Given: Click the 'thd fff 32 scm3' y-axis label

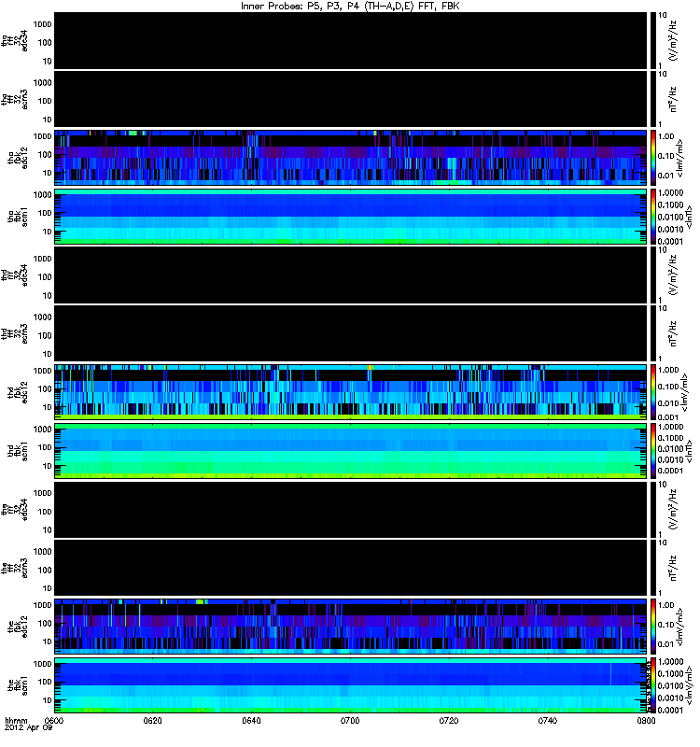Looking at the screenshot, I should tap(15, 334).
